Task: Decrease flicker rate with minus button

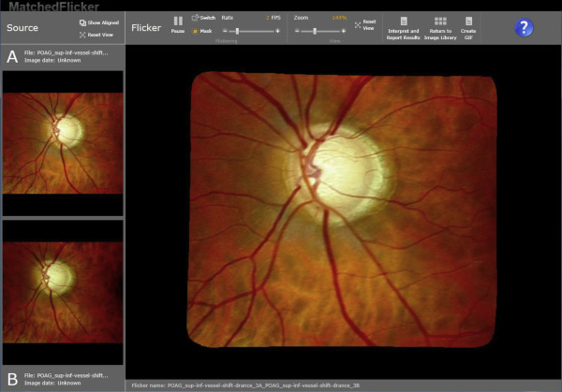Action: 225,31
